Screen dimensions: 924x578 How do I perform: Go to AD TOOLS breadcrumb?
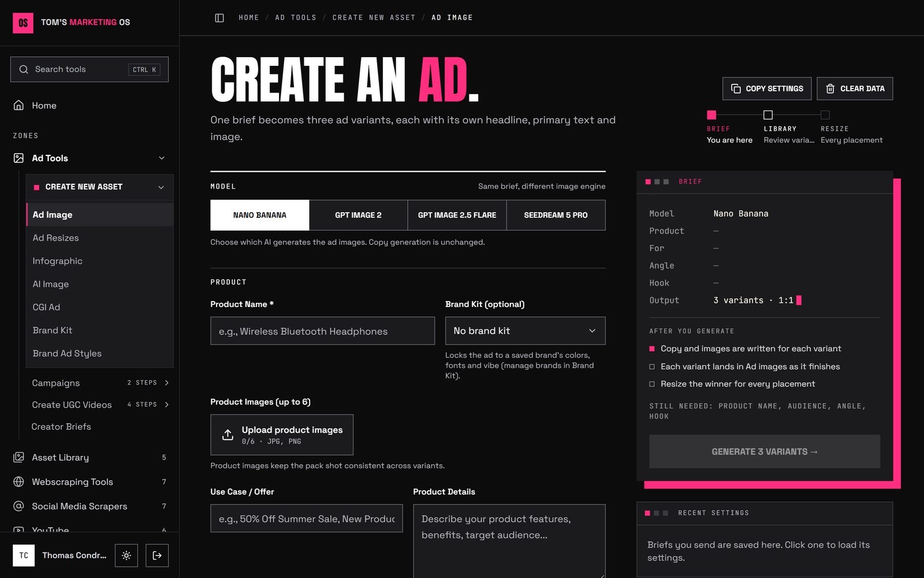click(x=296, y=18)
